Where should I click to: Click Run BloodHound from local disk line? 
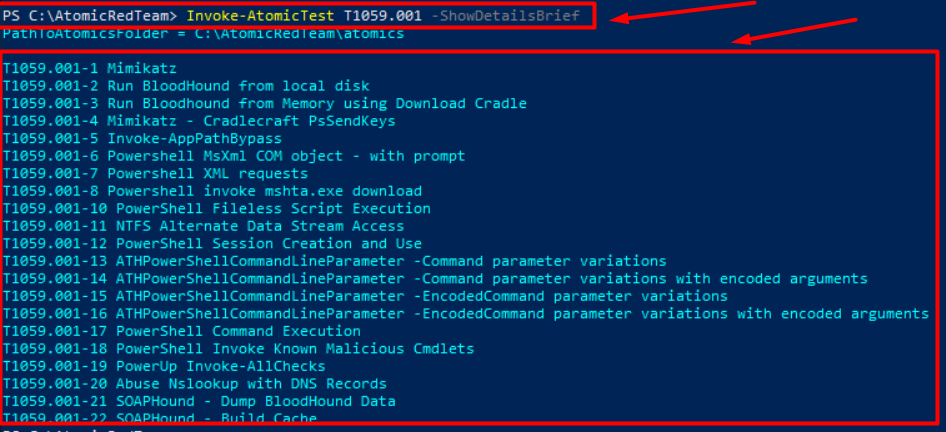186,86
